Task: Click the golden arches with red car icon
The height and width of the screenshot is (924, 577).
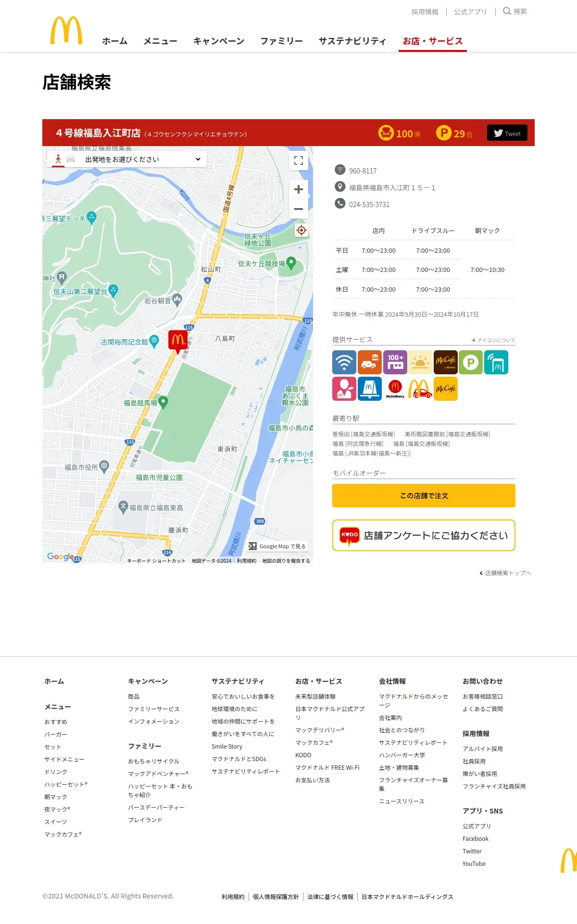Action: click(x=420, y=389)
